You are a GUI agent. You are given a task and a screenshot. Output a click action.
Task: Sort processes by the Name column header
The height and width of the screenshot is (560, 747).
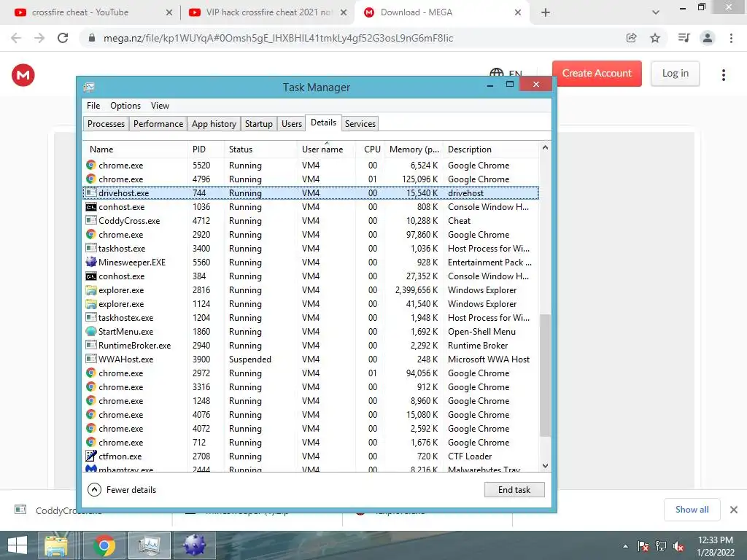point(135,149)
